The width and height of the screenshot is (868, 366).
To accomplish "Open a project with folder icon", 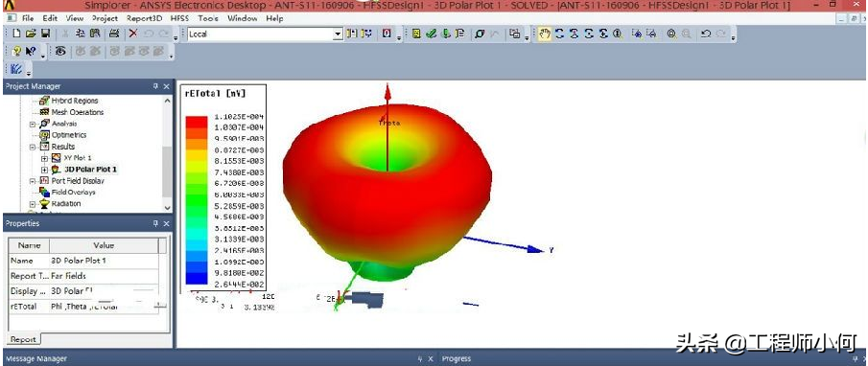I will [x=31, y=34].
